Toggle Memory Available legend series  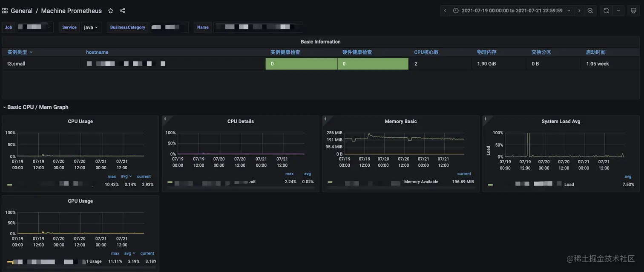coord(421,182)
